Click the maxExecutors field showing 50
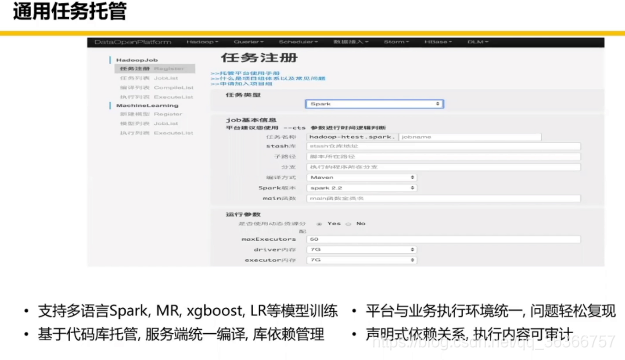625x360 pixels. point(443,239)
